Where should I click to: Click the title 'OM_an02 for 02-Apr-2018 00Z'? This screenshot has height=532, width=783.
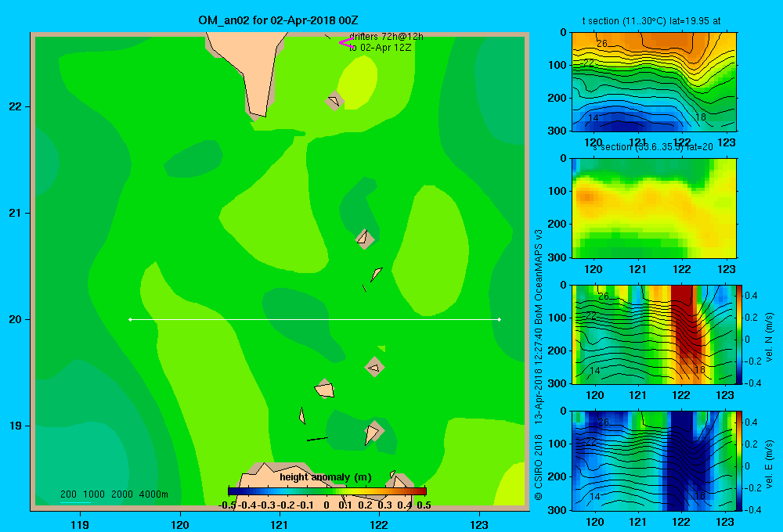click(278, 20)
